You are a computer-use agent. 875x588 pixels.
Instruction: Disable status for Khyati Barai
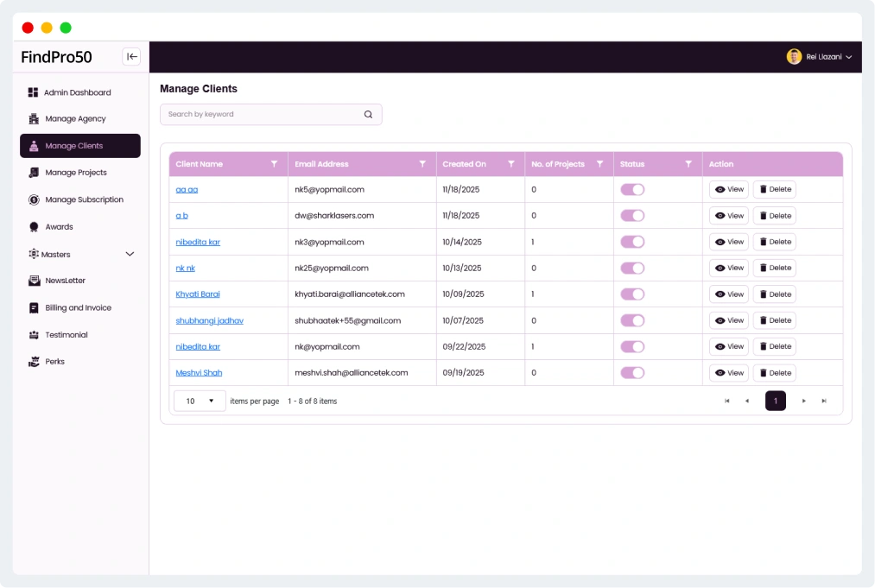click(x=632, y=294)
